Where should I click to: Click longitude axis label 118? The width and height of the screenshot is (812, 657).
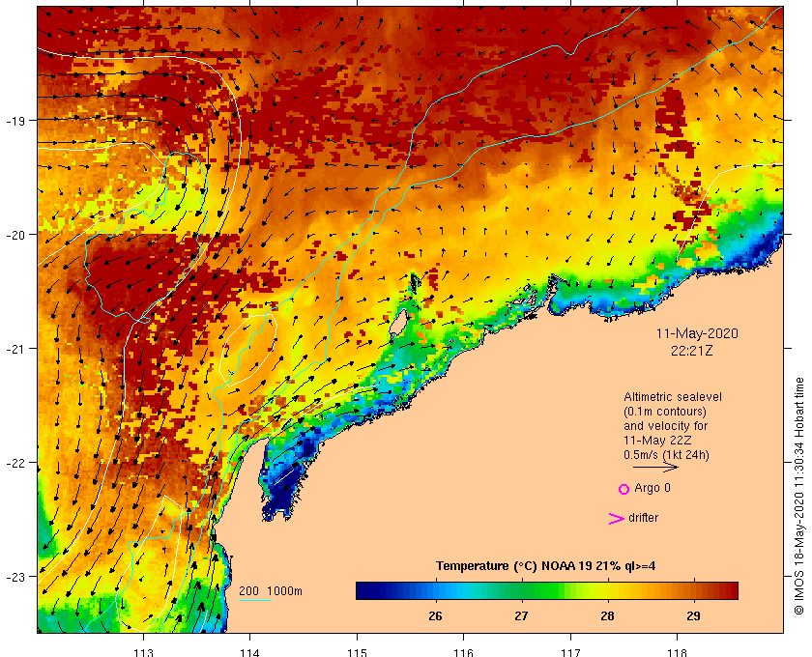tap(678, 652)
